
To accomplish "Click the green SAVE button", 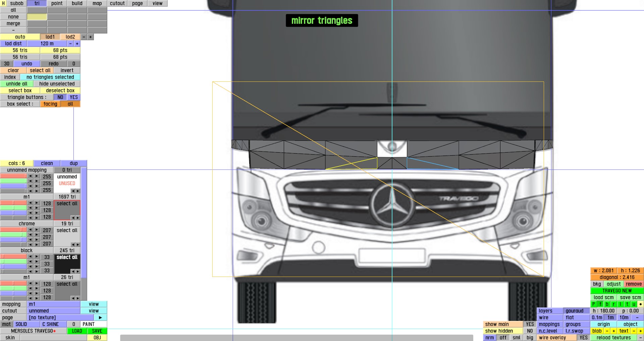I will (97, 331).
